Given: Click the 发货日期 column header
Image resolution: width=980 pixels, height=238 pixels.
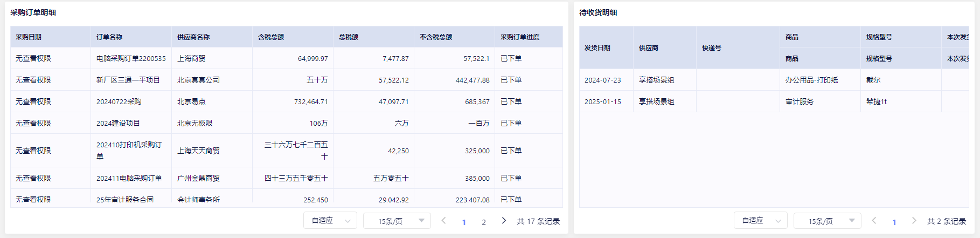Looking at the screenshot, I should click(x=597, y=48).
